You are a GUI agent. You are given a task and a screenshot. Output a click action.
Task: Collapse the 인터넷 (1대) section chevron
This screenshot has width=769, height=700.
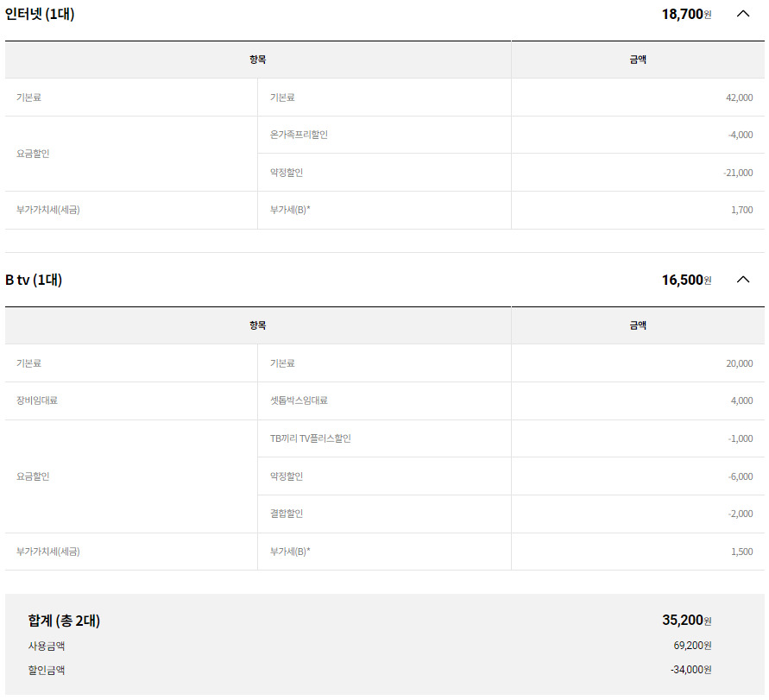coord(743,14)
